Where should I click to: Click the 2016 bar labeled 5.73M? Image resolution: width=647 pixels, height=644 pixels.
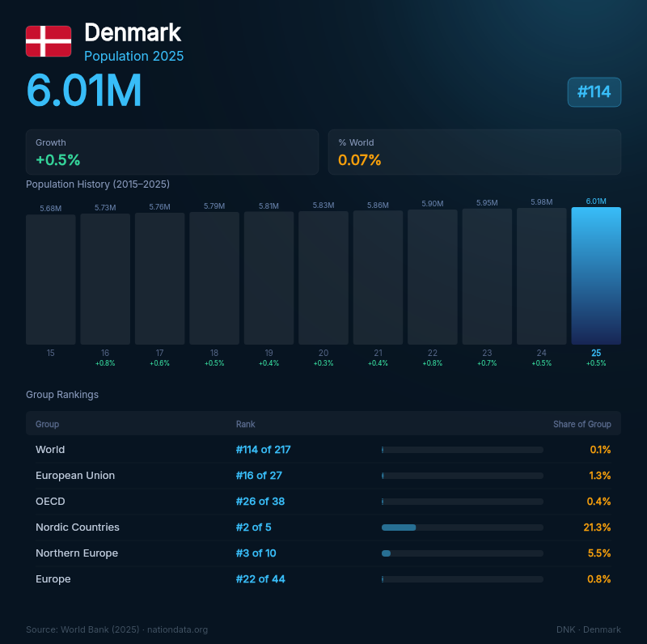pyautogui.click(x=105, y=279)
